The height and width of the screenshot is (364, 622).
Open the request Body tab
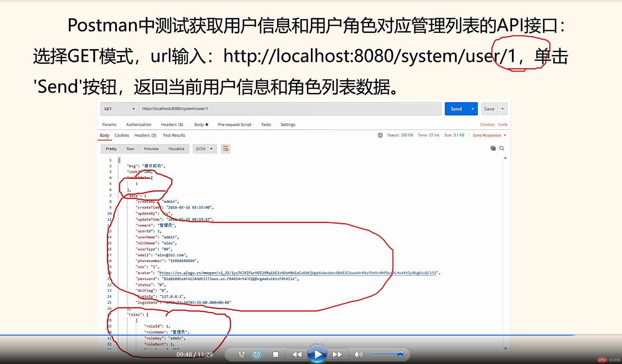(201, 125)
